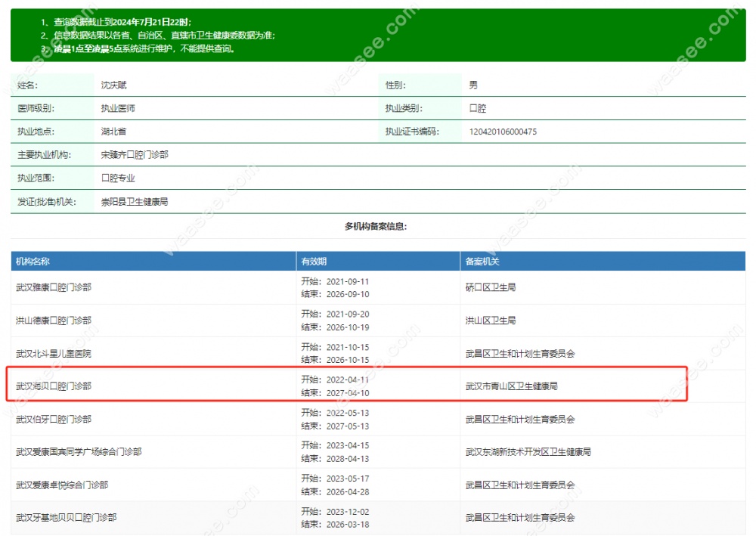Click institution 武汉牙基地贝贝口腔门诊部
The height and width of the screenshot is (536, 756).
coord(66,518)
